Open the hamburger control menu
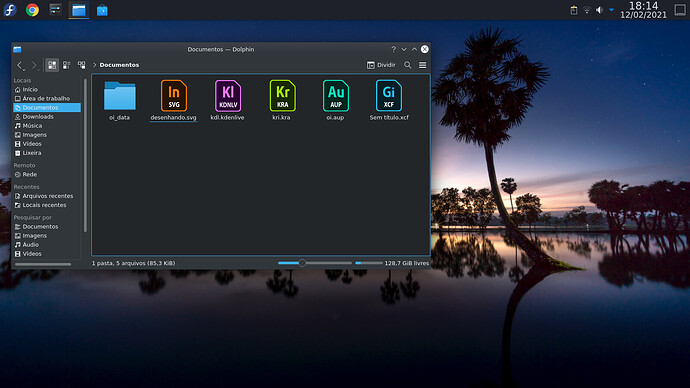 422,65
